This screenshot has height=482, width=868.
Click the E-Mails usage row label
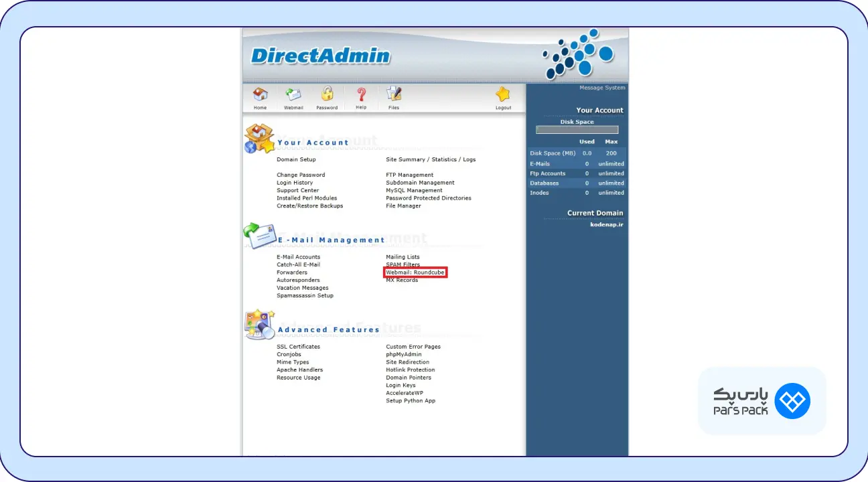pyautogui.click(x=540, y=163)
